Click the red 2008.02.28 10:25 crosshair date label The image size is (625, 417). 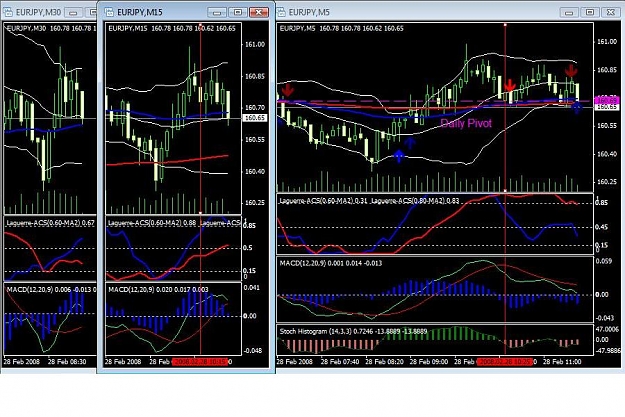tap(505, 362)
